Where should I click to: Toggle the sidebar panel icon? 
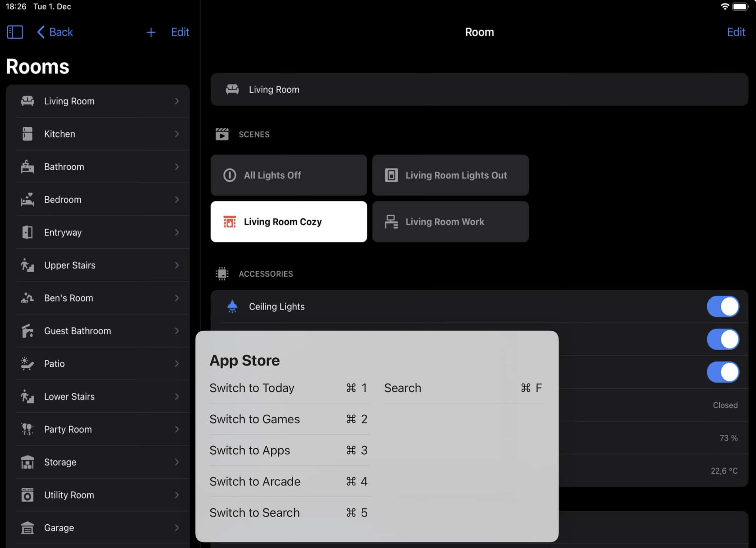click(15, 32)
